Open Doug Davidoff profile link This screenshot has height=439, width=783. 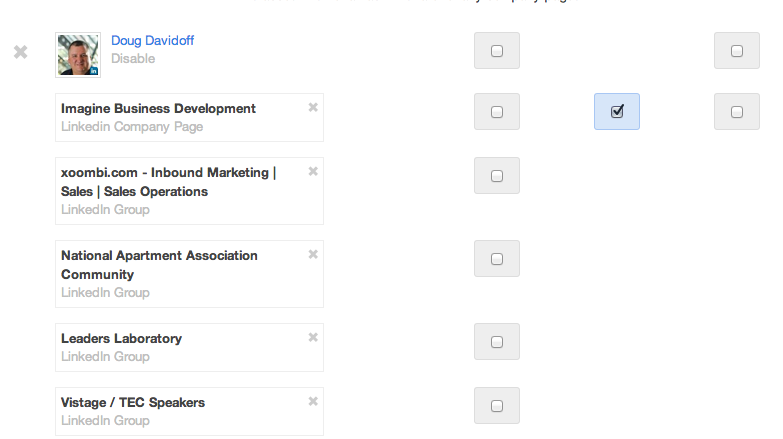tap(152, 40)
